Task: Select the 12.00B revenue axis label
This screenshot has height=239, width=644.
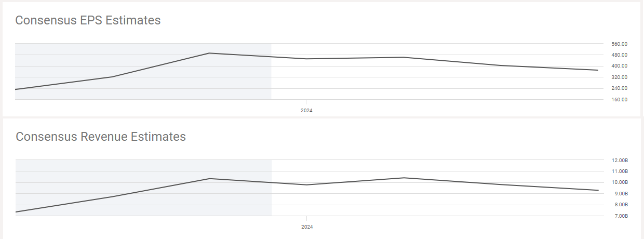Action: (x=621, y=160)
